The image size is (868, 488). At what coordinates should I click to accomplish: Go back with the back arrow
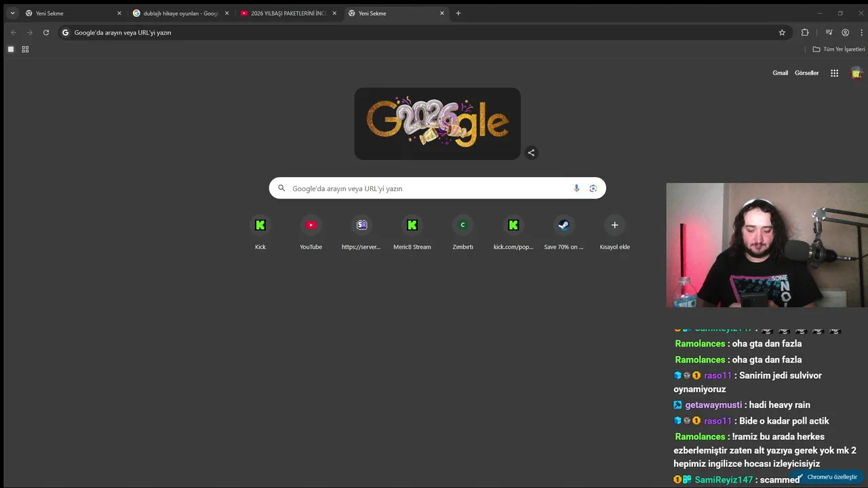click(x=13, y=33)
